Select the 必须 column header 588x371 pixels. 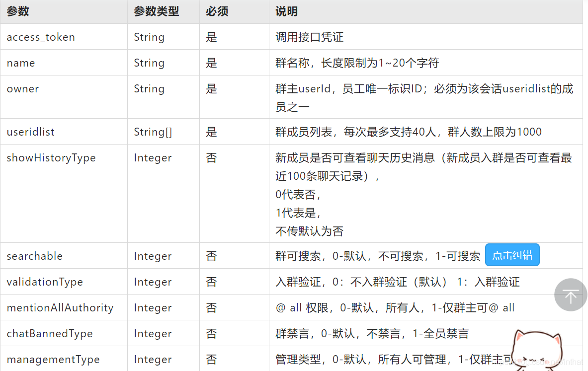pos(217,11)
